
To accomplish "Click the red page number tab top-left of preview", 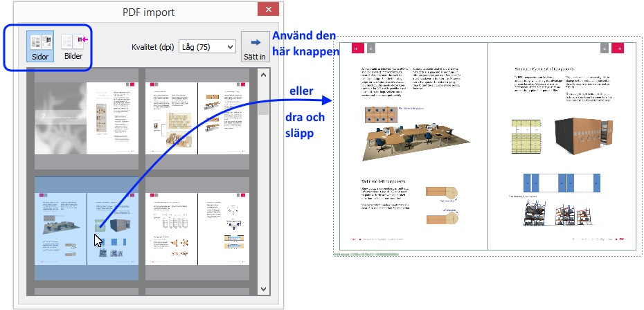I will 355,48.
